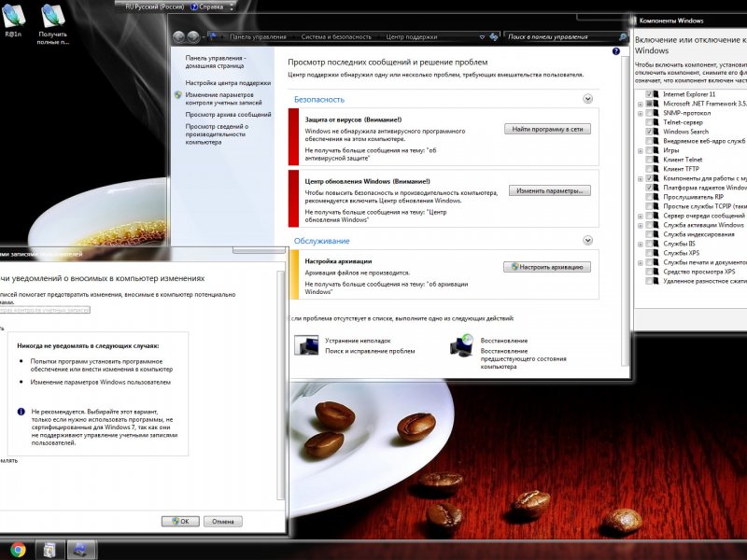This screenshot has width=747, height=560.
Task: Open 'Настройка центра поддержки' sidebar link
Action: [228, 83]
